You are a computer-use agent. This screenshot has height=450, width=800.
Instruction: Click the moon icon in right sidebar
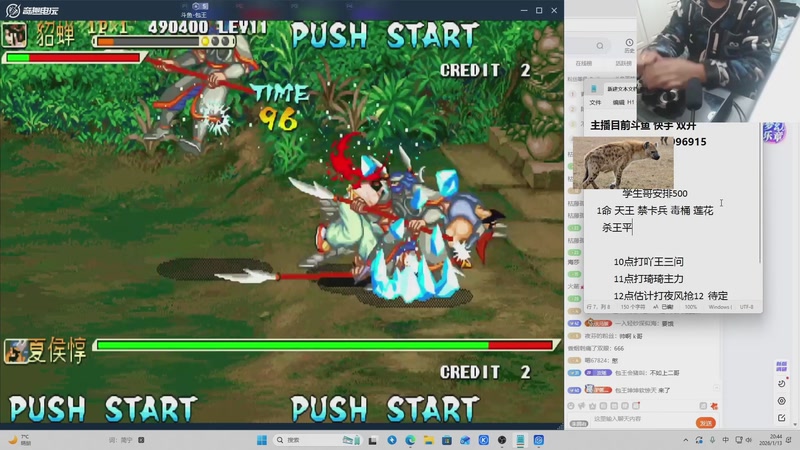point(782,383)
